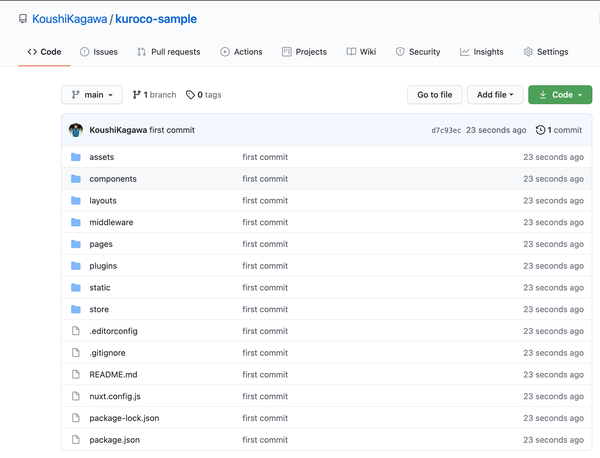
Task: View the 1 branch link
Action: tap(155, 95)
